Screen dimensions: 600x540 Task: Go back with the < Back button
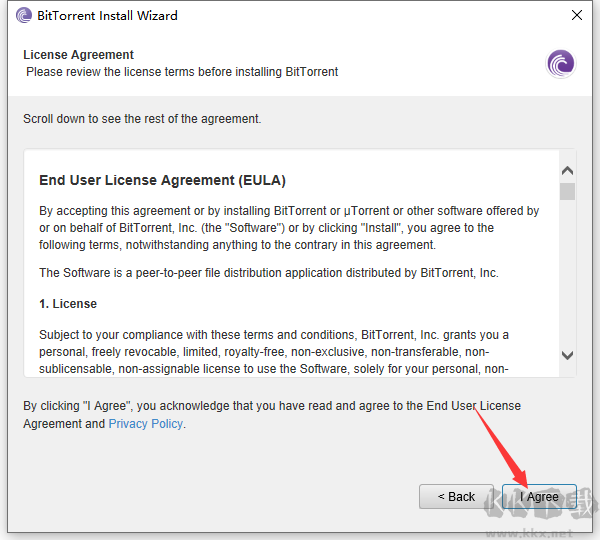[456, 496]
